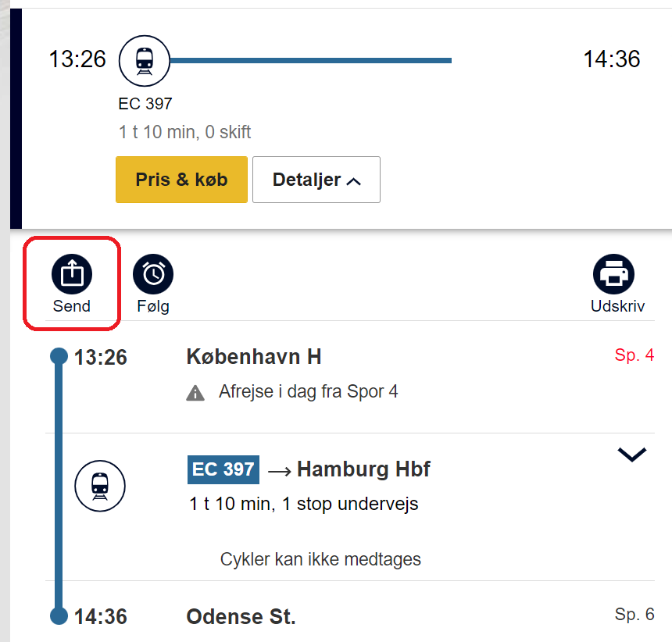
Task: Click the Detaljer button
Action: 316,179
